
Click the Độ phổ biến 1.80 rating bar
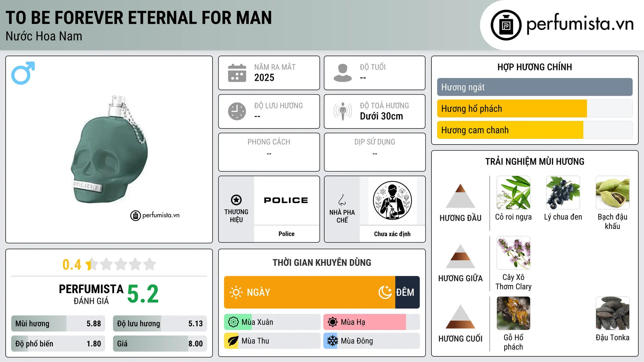coord(58,343)
